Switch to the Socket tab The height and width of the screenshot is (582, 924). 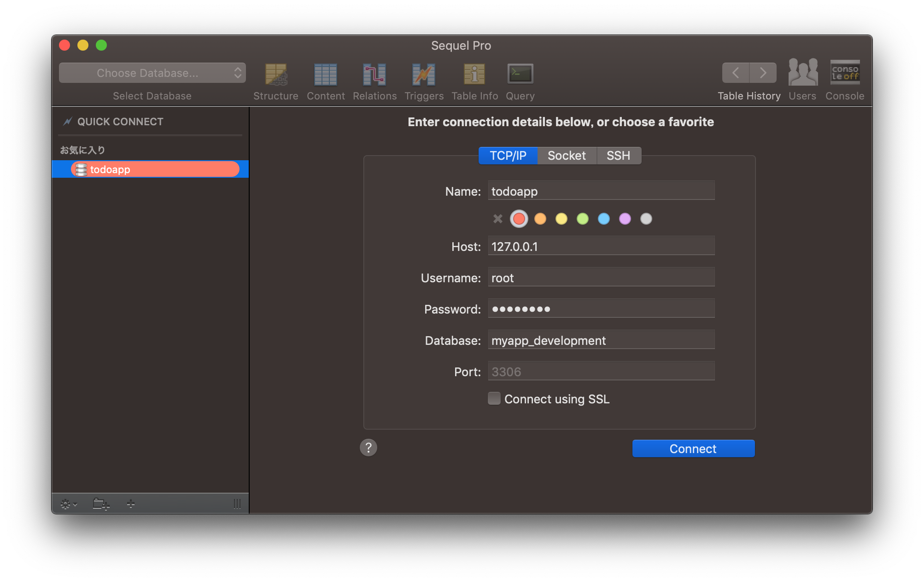(x=567, y=156)
